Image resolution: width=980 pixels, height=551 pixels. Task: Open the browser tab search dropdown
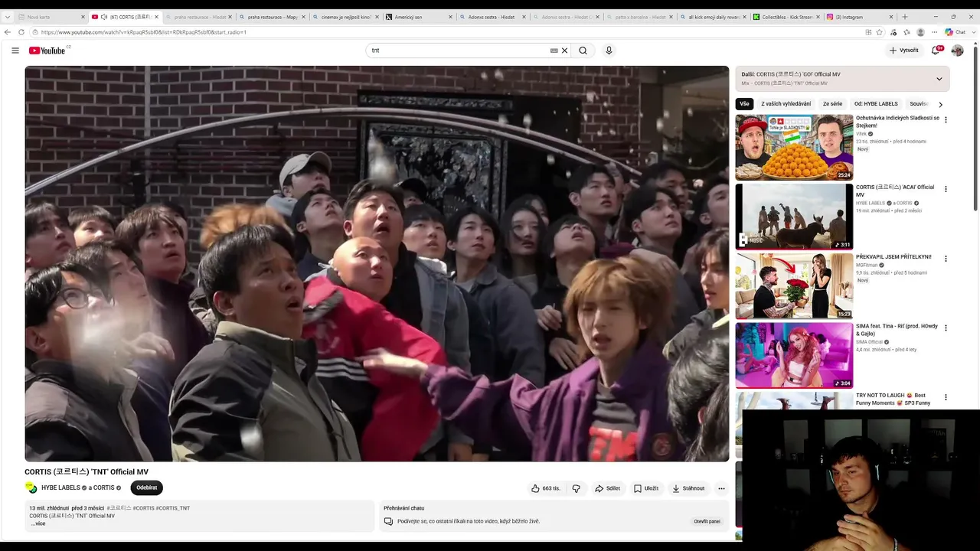tap(8, 17)
